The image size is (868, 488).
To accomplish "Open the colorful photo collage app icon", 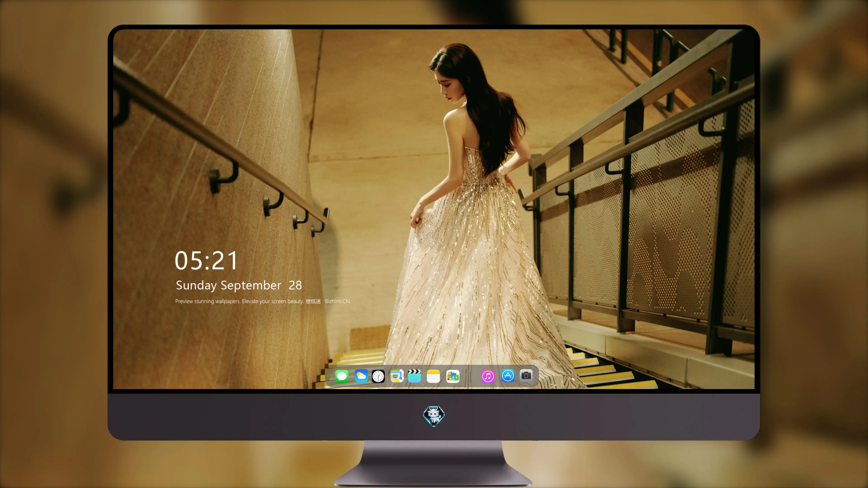I will coord(453,376).
